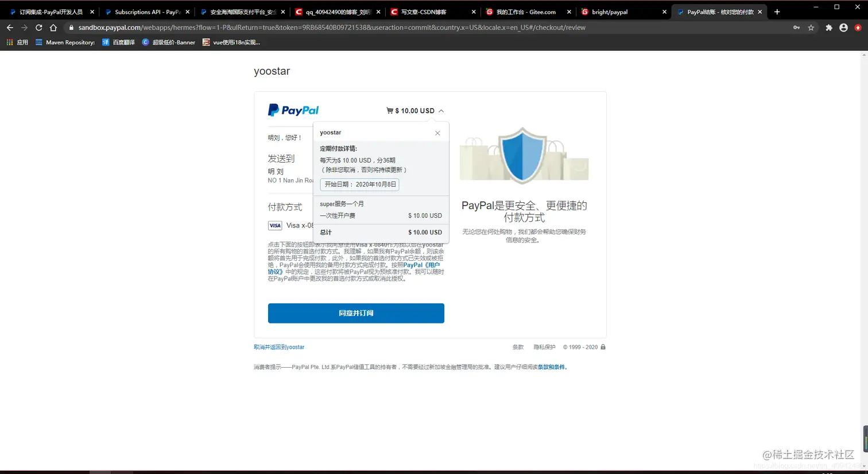Click the 同意并订阅 button
868x474 pixels.
click(x=356, y=313)
